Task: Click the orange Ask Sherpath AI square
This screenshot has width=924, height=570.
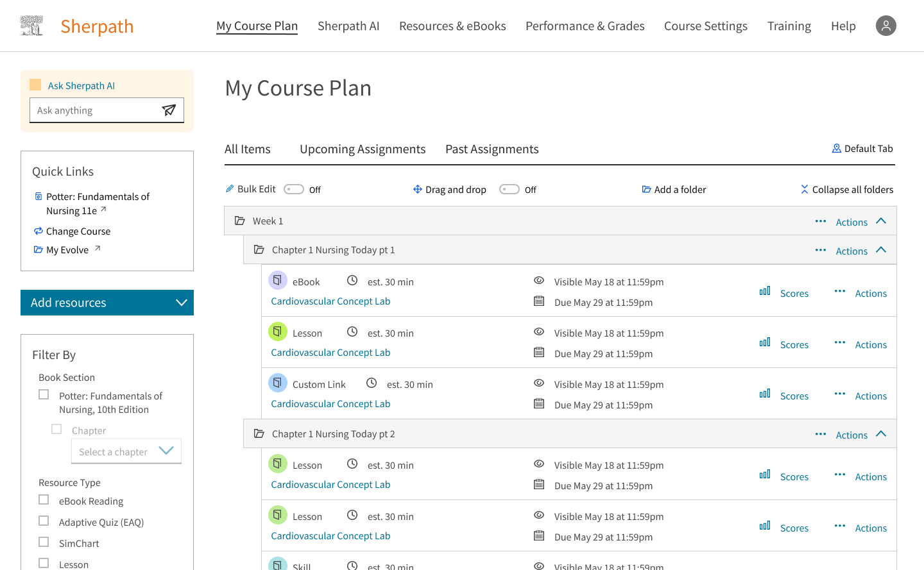Action: (x=35, y=85)
